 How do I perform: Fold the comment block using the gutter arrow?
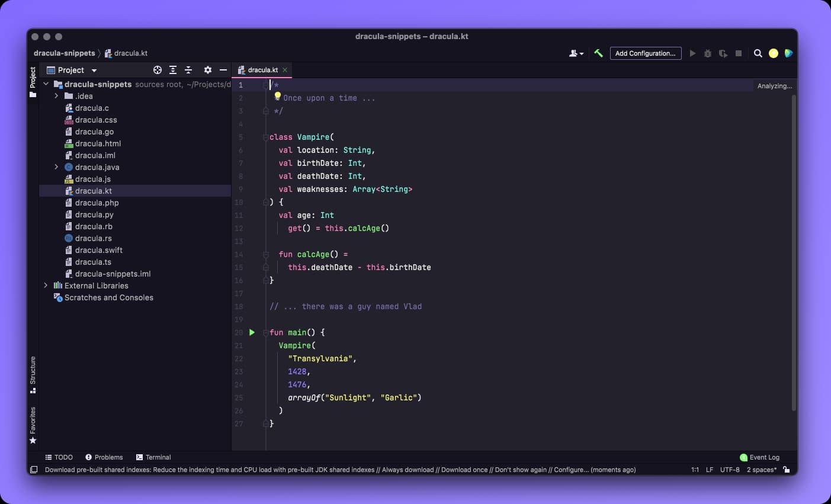click(x=265, y=85)
